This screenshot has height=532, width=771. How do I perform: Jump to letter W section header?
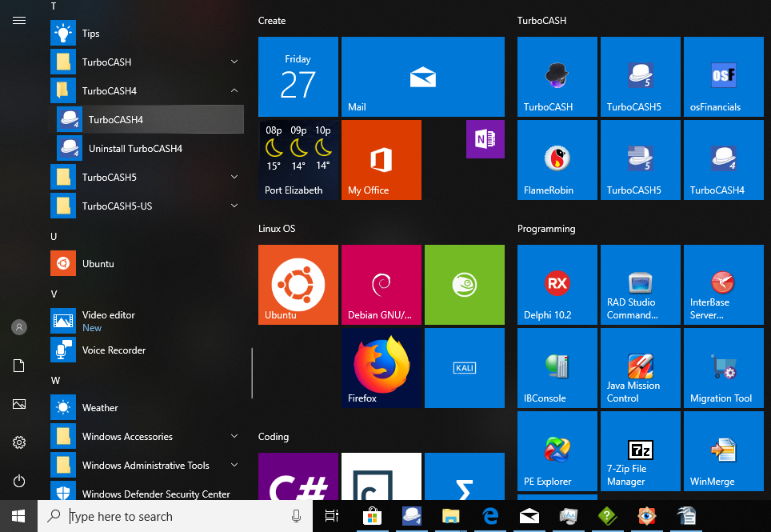coord(55,381)
